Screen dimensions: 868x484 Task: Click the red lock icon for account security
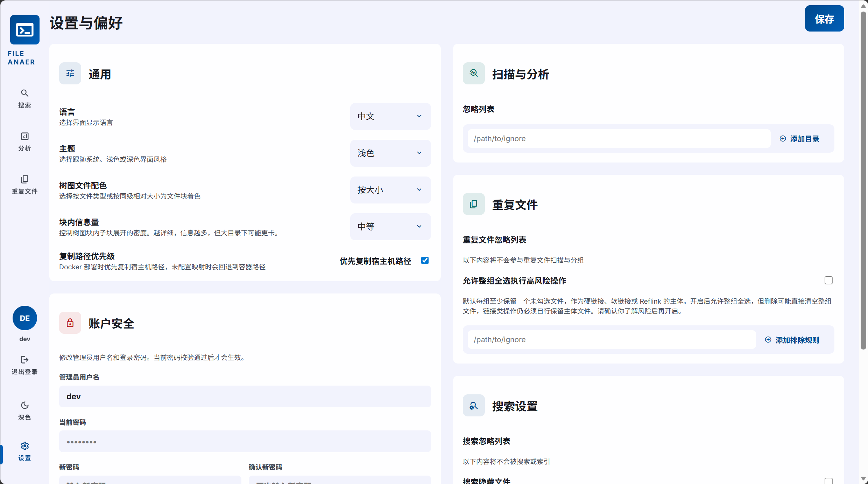[70, 323]
